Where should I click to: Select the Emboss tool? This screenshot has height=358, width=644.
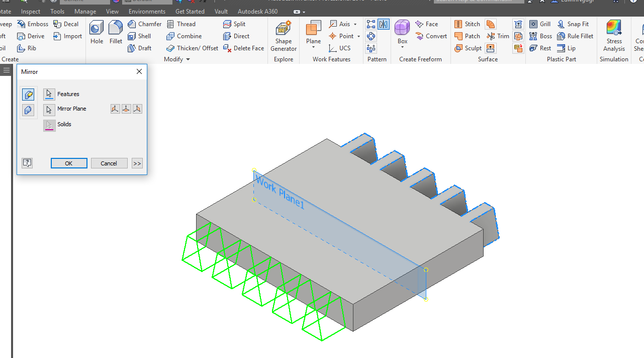coord(33,24)
